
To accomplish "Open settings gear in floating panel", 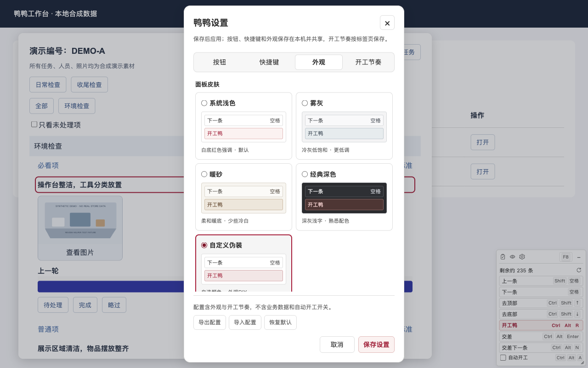I will pos(522,257).
